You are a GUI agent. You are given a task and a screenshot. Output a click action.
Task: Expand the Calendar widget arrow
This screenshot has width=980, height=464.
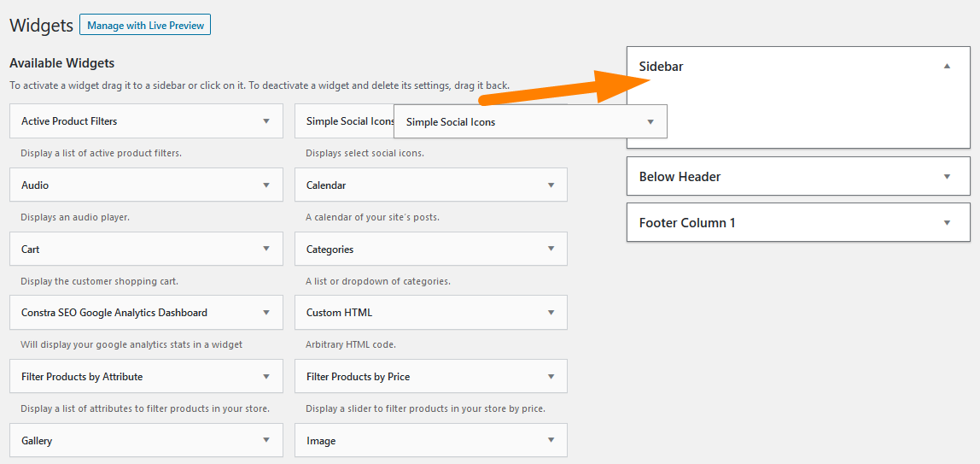551,185
